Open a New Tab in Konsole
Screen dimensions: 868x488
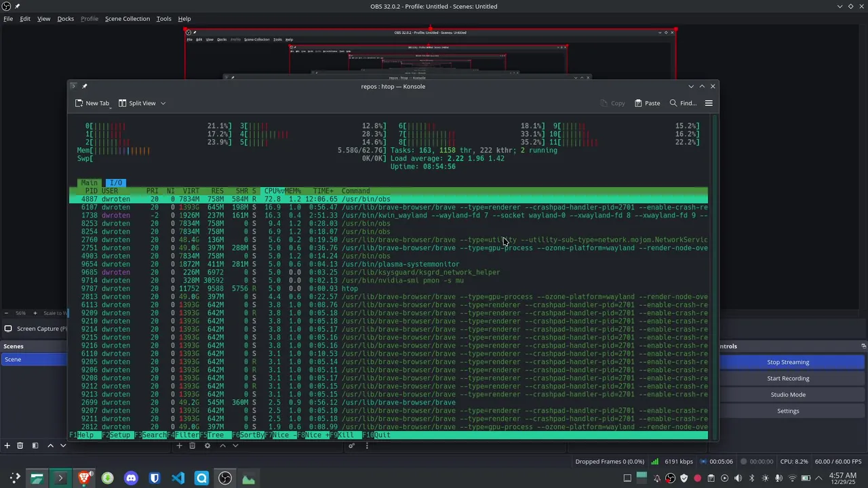(x=92, y=103)
